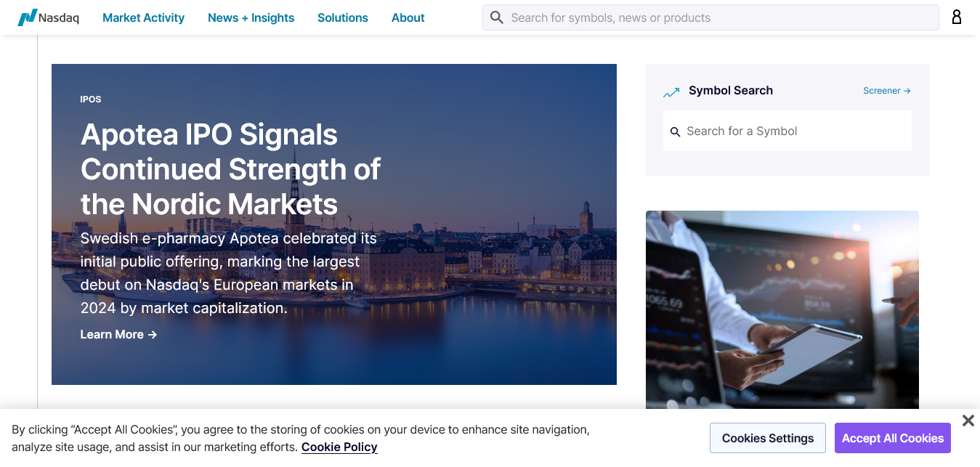Screen dimensions: 980x467
Task: Click Learn More on Apotea article
Action: [x=118, y=334]
